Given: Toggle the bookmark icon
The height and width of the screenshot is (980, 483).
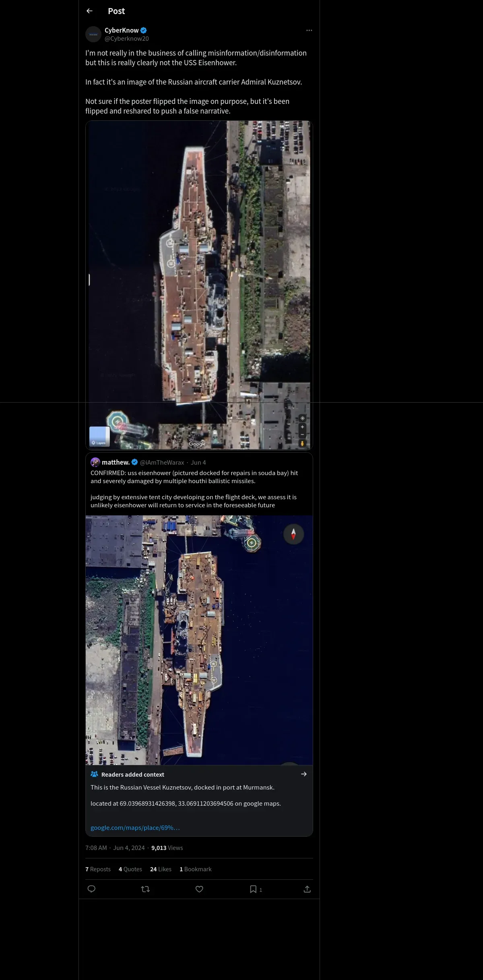Looking at the screenshot, I should click(253, 889).
